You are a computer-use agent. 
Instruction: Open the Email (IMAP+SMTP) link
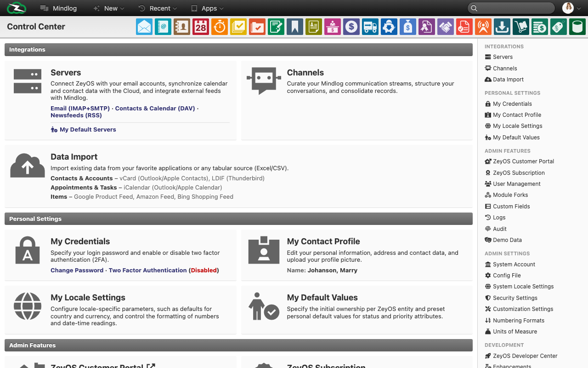coord(80,109)
